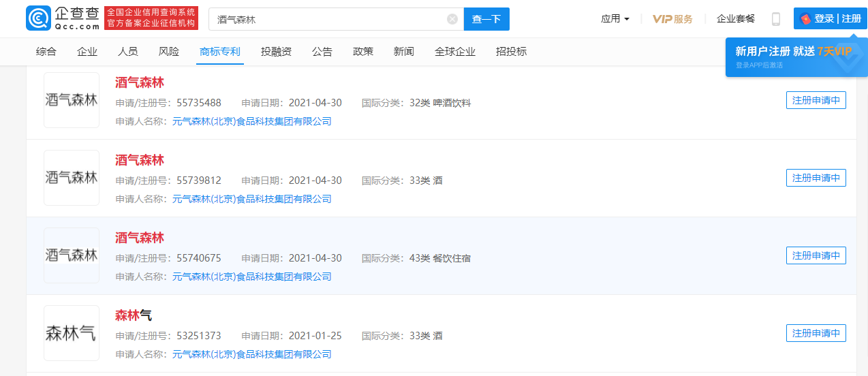Screen dimensions: 868x376
Task: Open the 森林气 trademark thumbnail image
Action: [x=72, y=333]
